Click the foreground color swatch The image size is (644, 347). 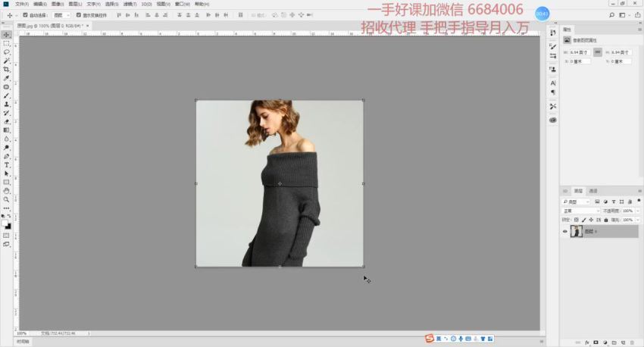[6, 224]
